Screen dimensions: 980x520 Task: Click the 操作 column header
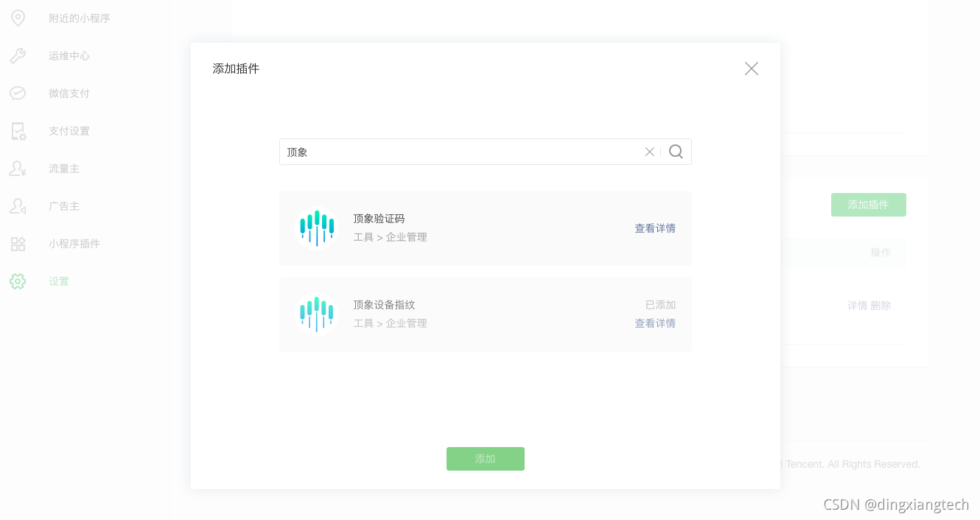coord(881,253)
